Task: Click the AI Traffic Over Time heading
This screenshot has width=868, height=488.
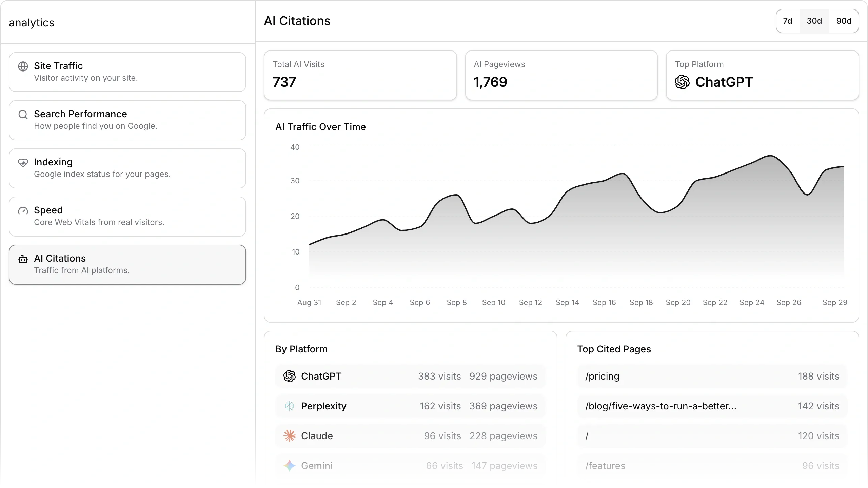Action: [320, 127]
